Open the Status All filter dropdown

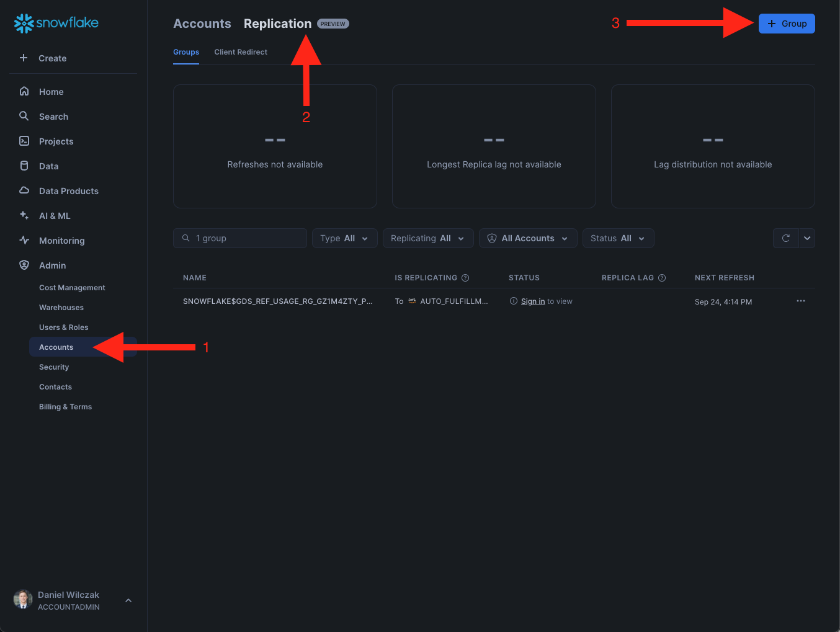[x=618, y=238]
